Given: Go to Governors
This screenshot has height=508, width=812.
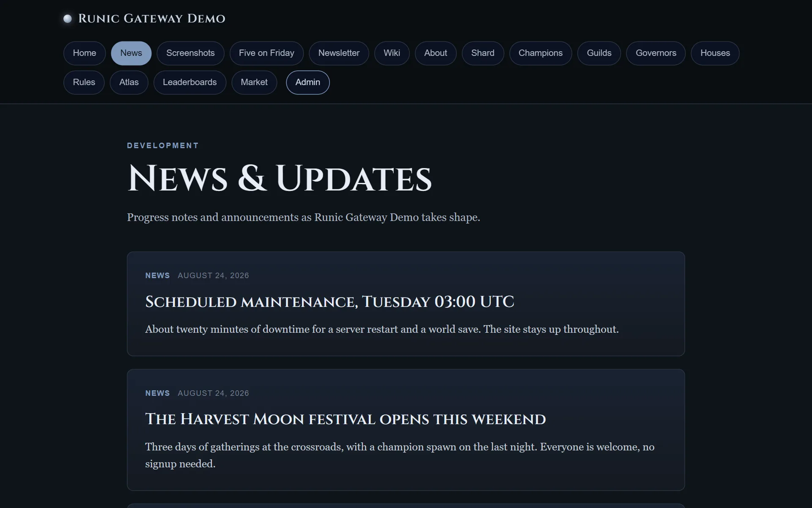Looking at the screenshot, I should click(x=656, y=53).
